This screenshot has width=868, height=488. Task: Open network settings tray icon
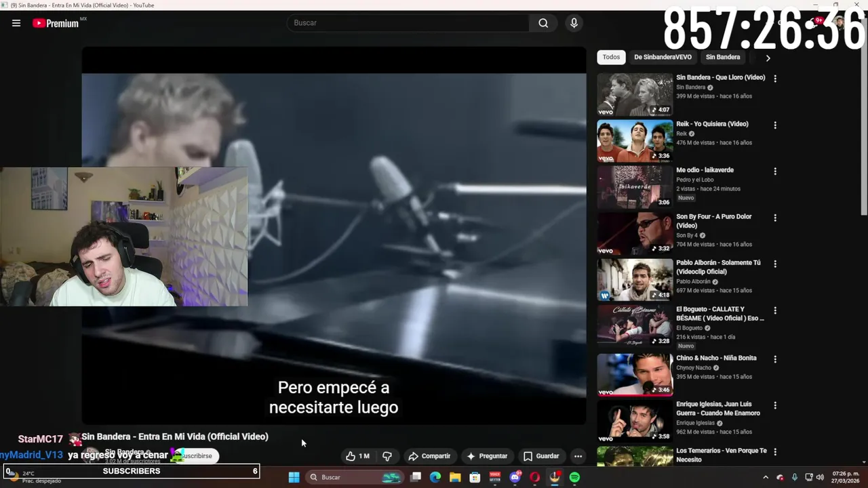(x=808, y=477)
